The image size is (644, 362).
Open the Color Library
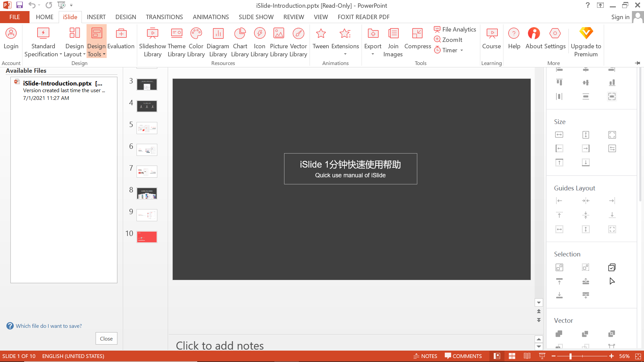click(196, 42)
